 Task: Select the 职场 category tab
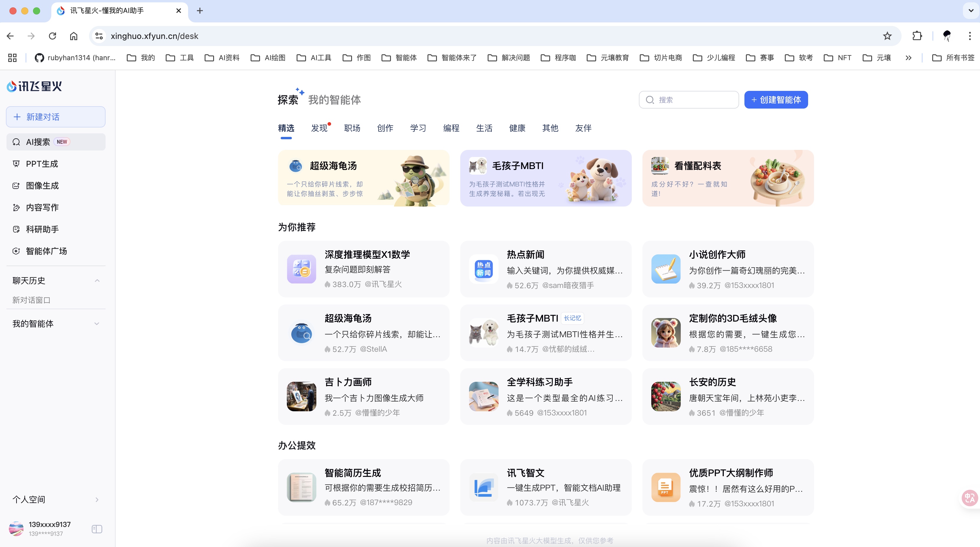(x=352, y=128)
